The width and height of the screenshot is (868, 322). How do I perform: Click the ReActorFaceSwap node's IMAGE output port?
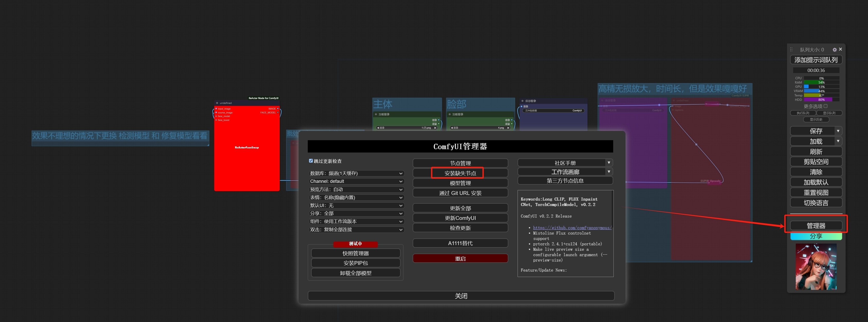pyautogui.click(x=278, y=109)
